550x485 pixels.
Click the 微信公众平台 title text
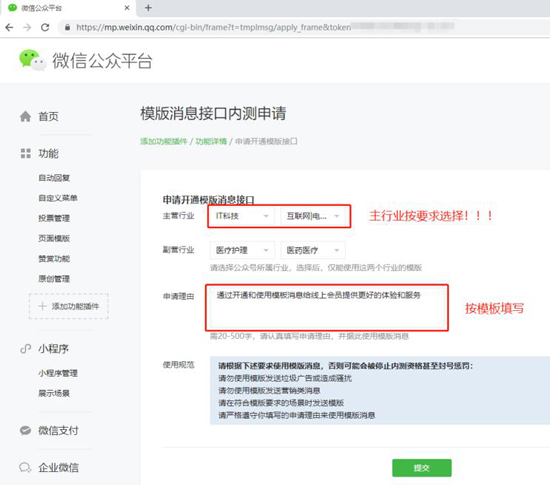coord(102,61)
